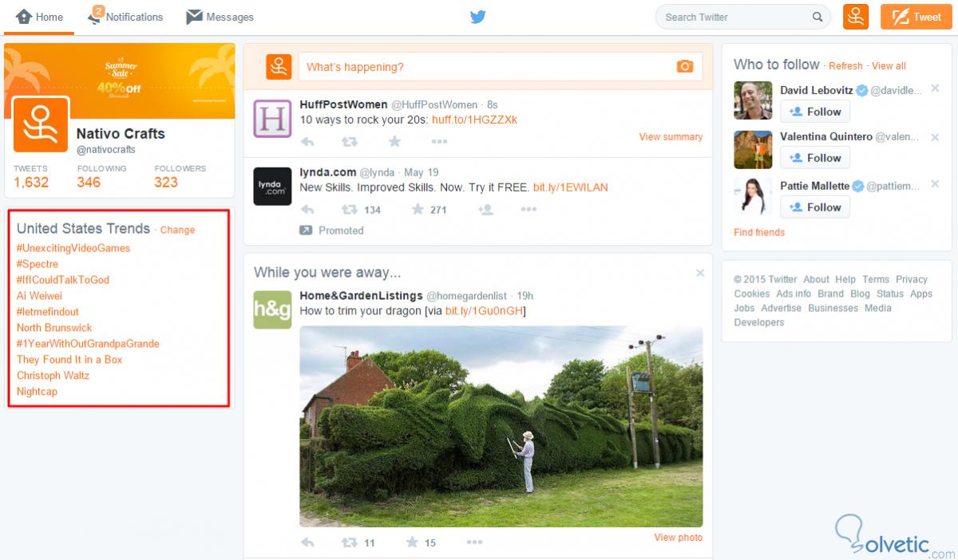The height and width of the screenshot is (560, 958).
Task: Open the They Found It in a Box trend
Action: [69, 360]
